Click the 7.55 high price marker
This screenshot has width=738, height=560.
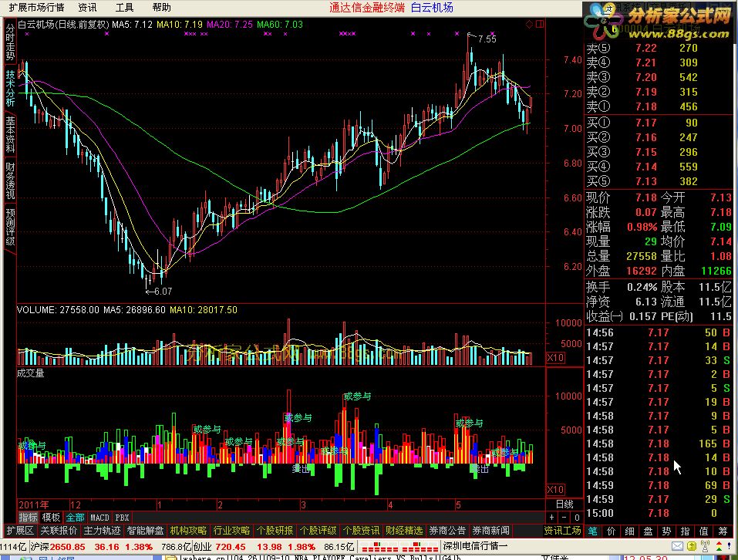click(487, 39)
